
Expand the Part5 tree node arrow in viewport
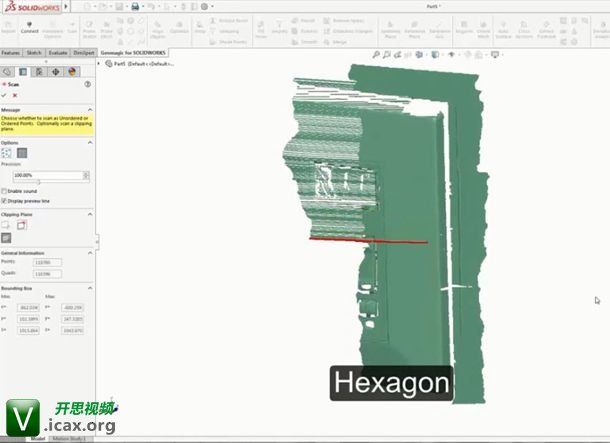[99, 63]
